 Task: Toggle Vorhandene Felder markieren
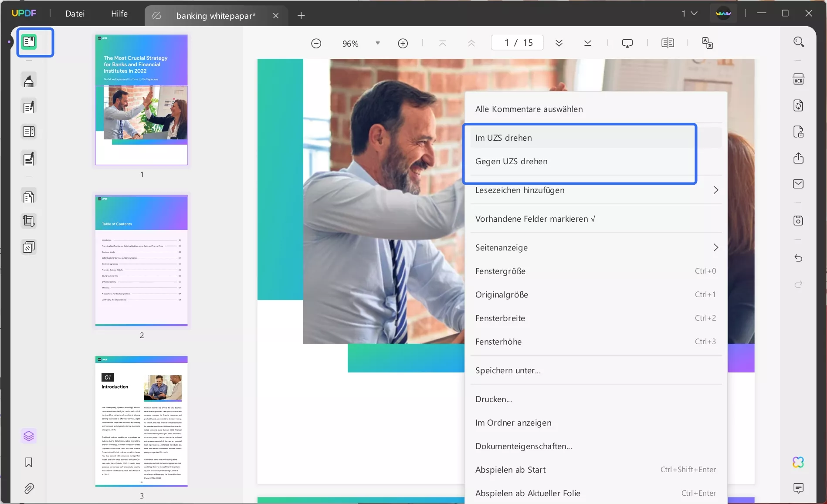coord(596,219)
